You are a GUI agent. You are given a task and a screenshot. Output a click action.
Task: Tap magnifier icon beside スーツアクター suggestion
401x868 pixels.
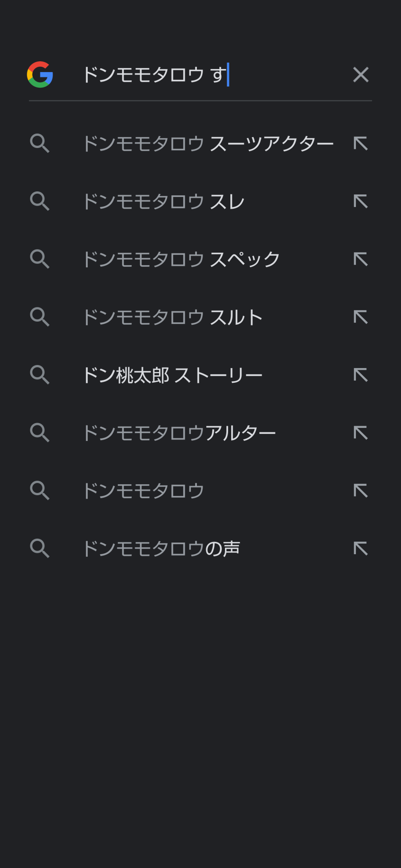[40, 144]
